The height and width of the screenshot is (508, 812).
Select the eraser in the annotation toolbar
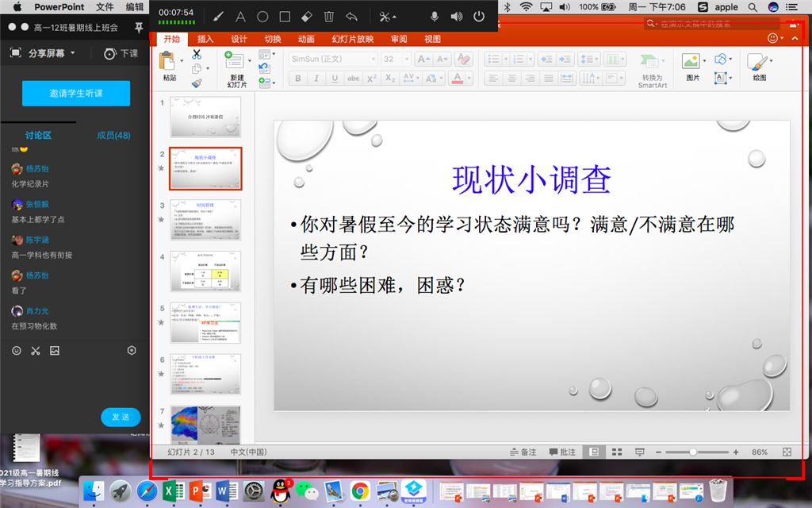[x=307, y=17]
